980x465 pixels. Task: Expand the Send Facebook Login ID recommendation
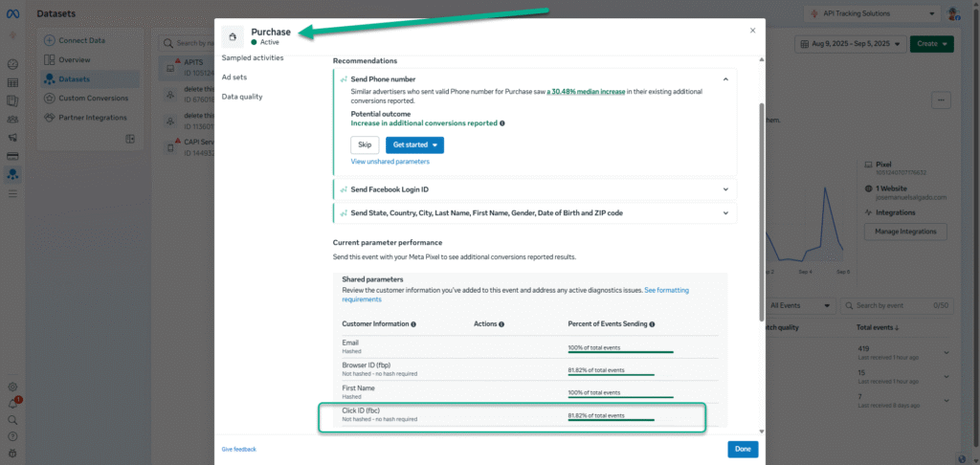tap(725, 189)
